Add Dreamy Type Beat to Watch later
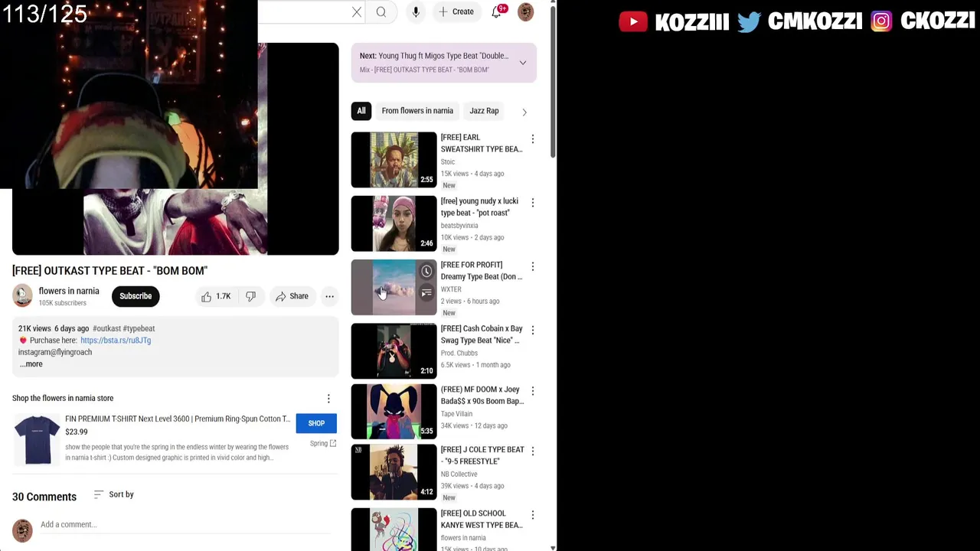The height and width of the screenshot is (551, 980). point(426,271)
